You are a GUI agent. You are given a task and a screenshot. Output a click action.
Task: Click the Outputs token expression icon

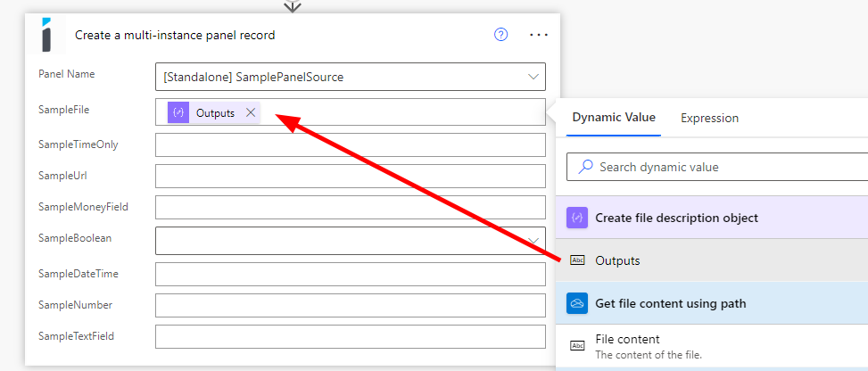click(178, 112)
